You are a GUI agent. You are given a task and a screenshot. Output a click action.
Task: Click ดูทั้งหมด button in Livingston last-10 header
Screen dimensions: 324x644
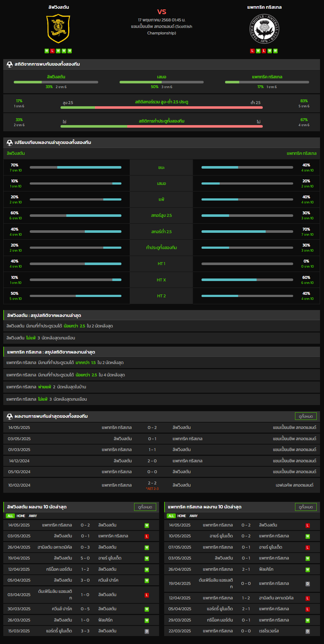click(x=145, y=507)
